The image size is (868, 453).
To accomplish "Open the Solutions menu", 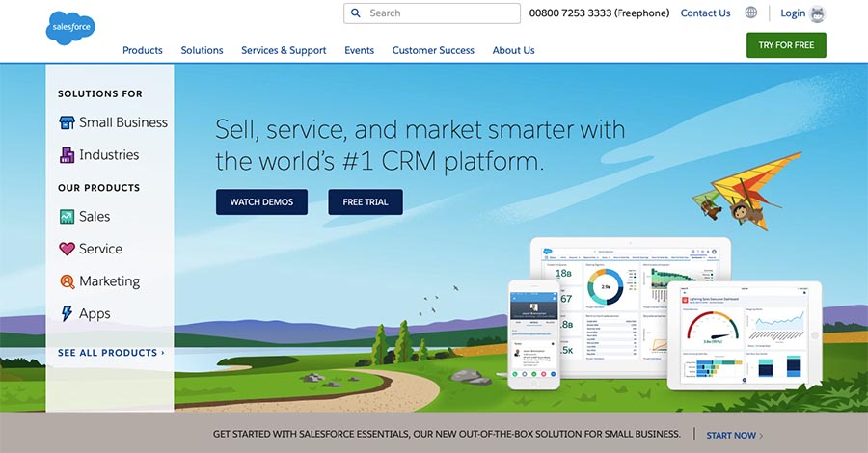I will [203, 50].
